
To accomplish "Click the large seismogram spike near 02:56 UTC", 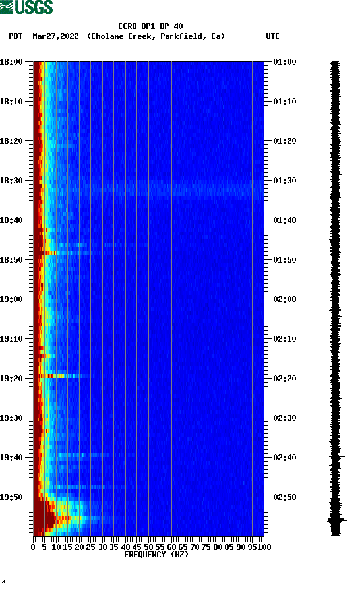I will (337, 520).
